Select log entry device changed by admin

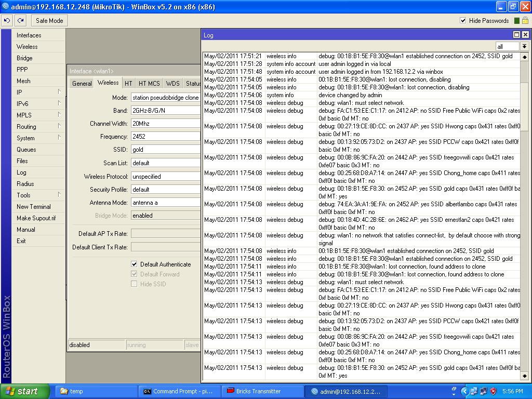click(362, 96)
